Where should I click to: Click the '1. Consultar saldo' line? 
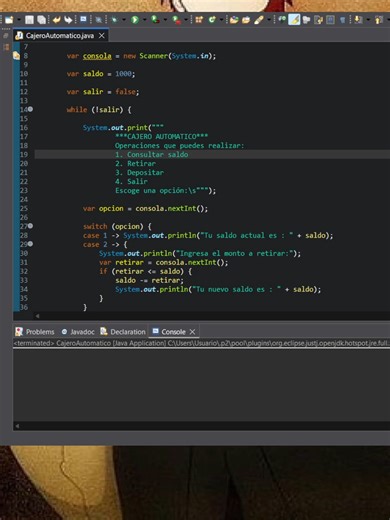(x=152, y=154)
